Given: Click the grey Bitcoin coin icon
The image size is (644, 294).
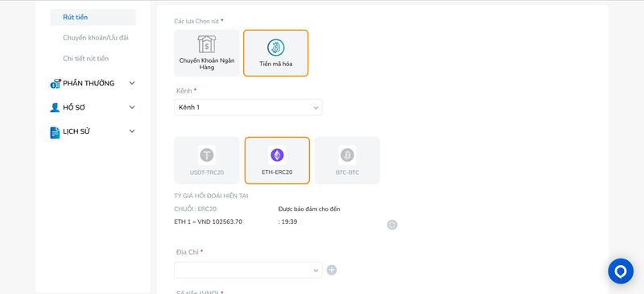Looking at the screenshot, I should (x=347, y=155).
